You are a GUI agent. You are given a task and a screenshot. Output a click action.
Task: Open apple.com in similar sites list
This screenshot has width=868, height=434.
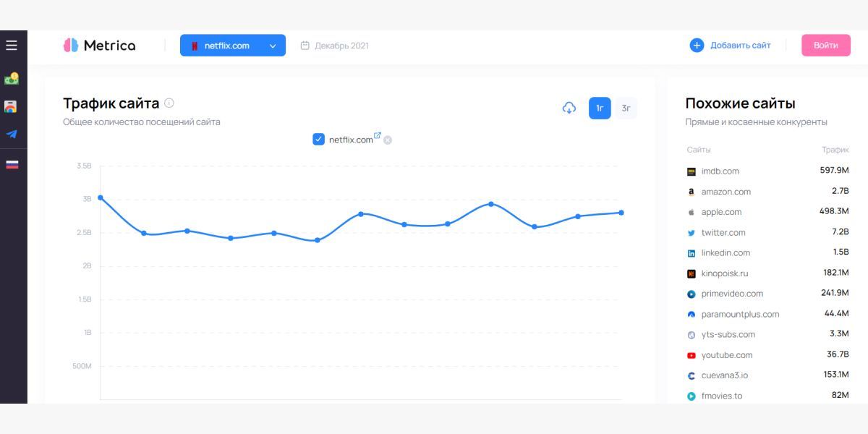[x=722, y=212]
